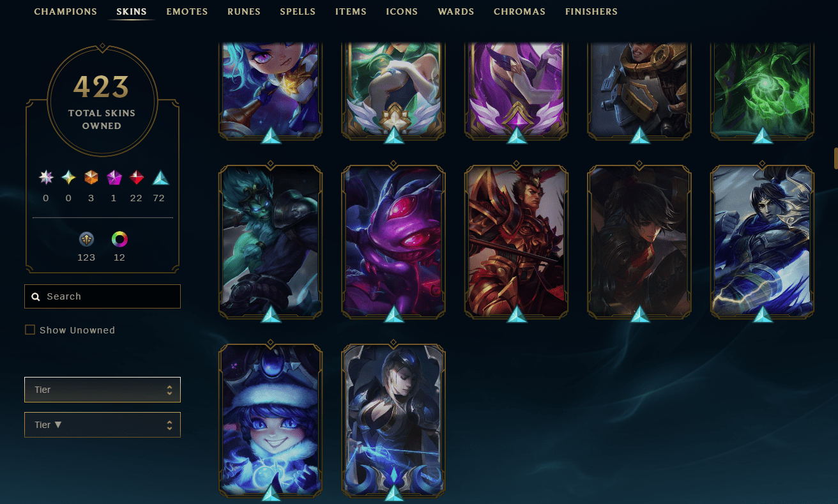Screen dimensions: 838x504
Task: Click the Legendary tier red gem icon
Action: [x=137, y=178]
